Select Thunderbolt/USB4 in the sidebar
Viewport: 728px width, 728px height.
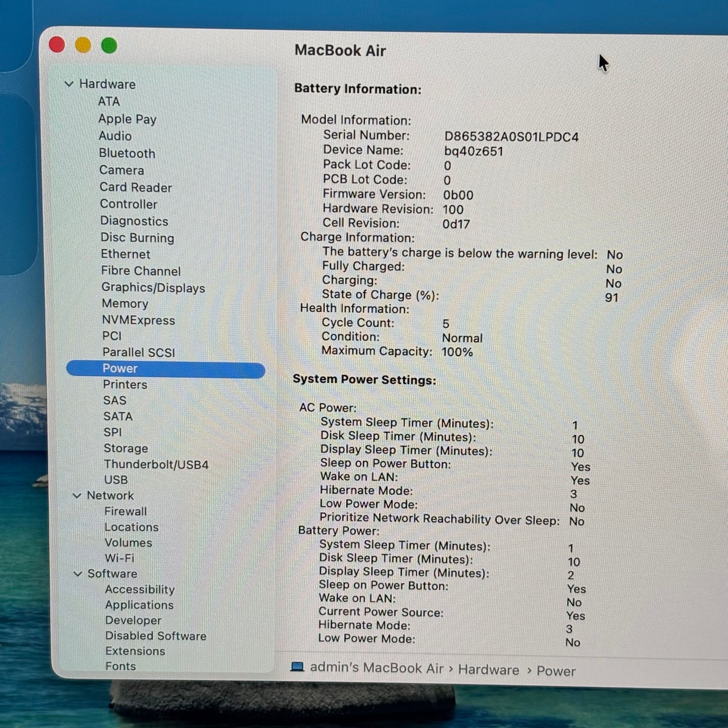pyautogui.click(x=155, y=464)
